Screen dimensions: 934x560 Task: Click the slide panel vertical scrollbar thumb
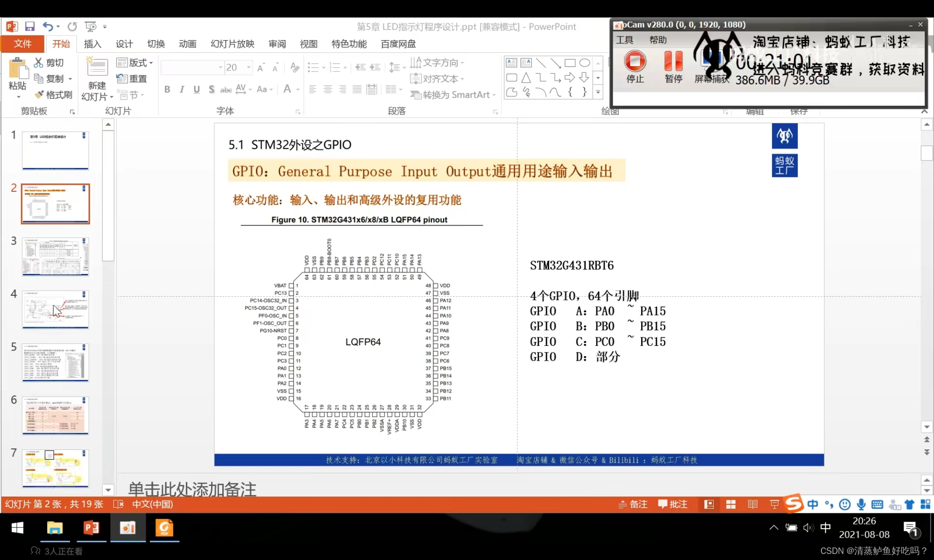click(108, 196)
